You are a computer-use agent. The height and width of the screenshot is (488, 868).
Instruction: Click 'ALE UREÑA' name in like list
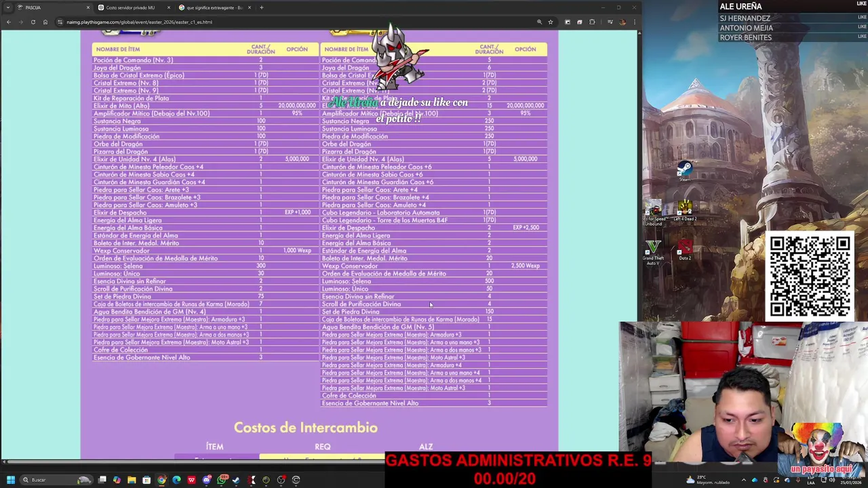(741, 7)
